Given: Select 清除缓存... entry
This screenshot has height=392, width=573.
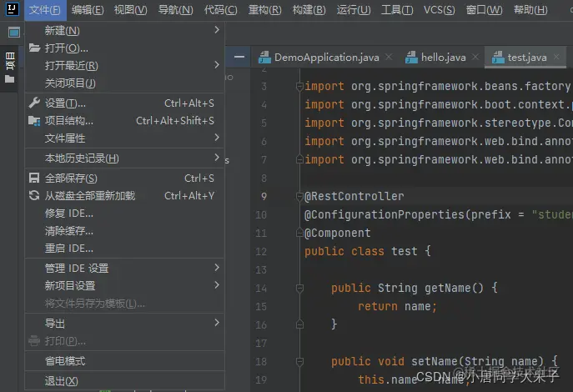Looking at the screenshot, I should (x=124, y=231).
